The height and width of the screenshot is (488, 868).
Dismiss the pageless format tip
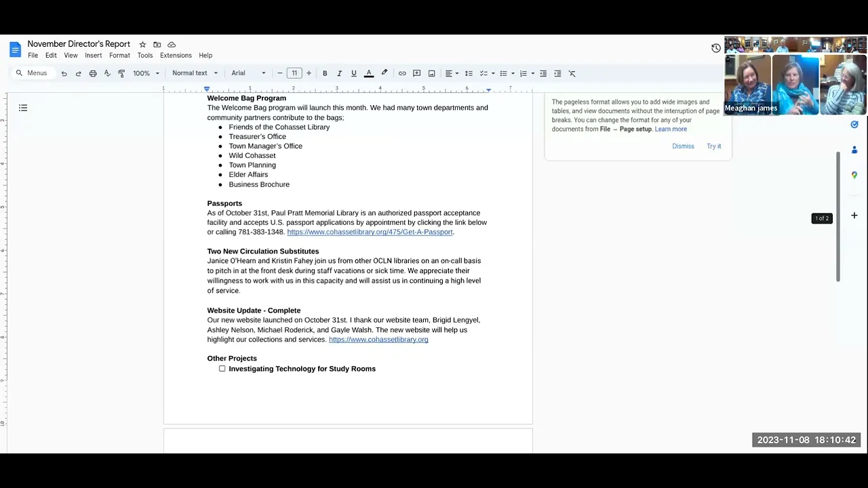[x=683, y=146]
